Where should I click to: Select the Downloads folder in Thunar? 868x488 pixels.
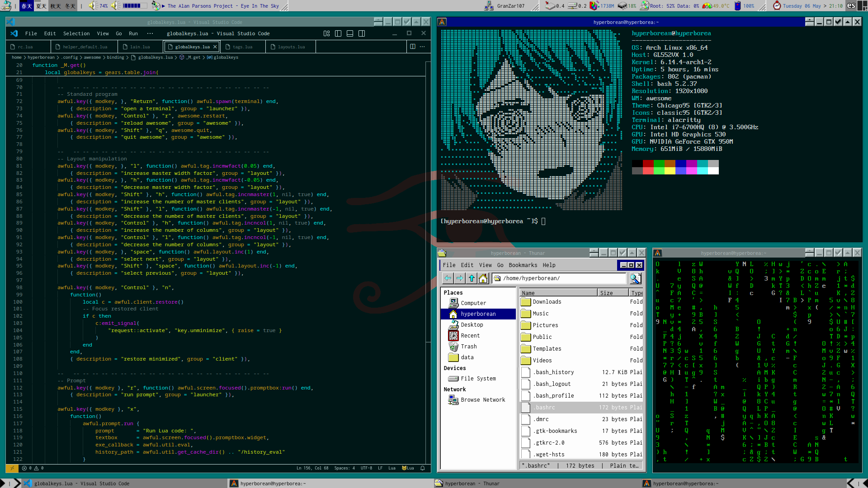tap(581, 302)
